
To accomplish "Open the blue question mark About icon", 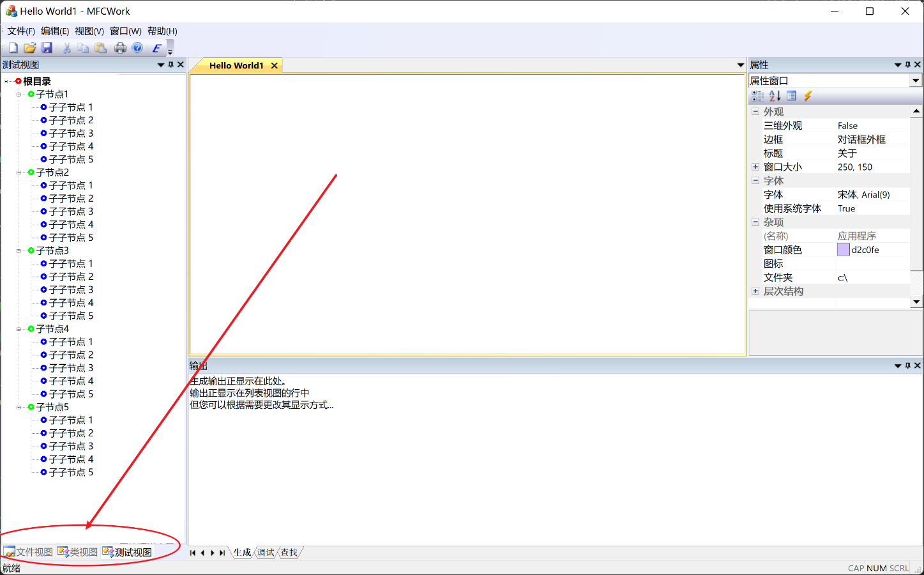I will 137,48.
